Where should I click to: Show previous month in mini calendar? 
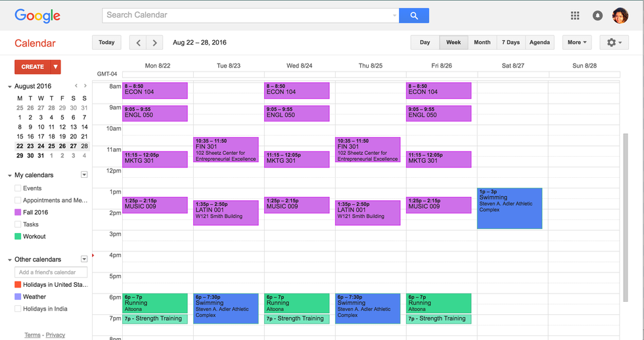tap(76, 86)
